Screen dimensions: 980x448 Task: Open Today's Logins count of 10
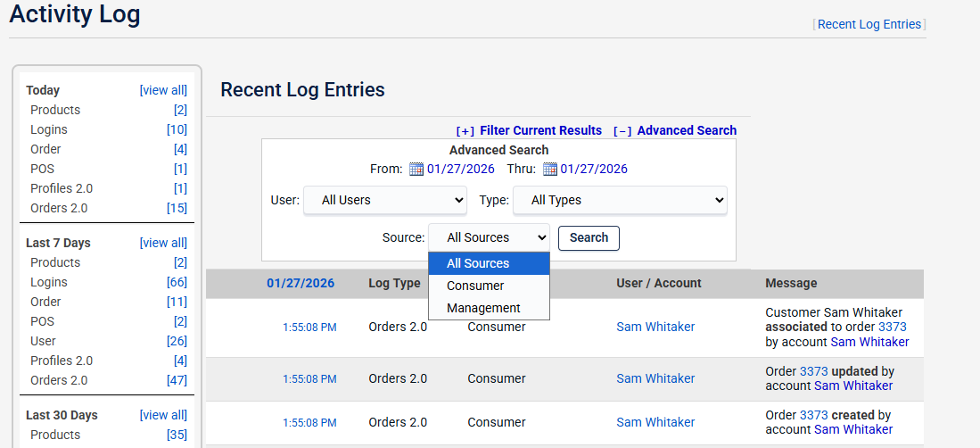point(177,129)
